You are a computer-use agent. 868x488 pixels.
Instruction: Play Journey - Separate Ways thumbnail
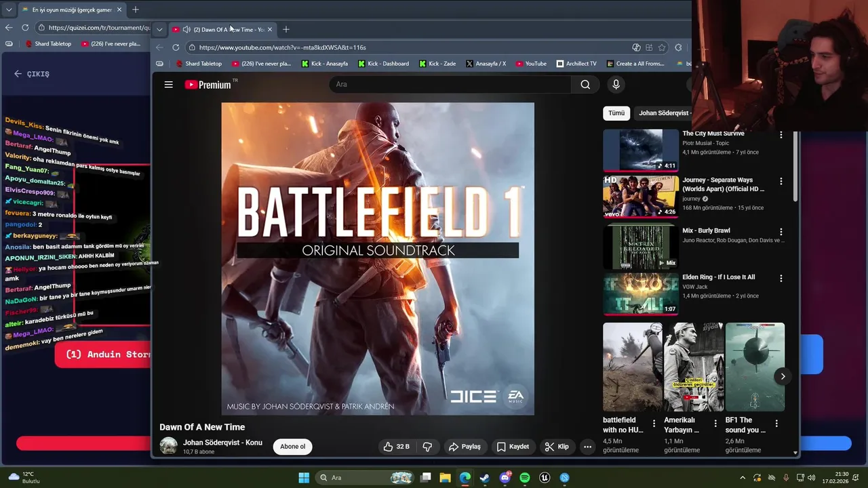(641, 197)
